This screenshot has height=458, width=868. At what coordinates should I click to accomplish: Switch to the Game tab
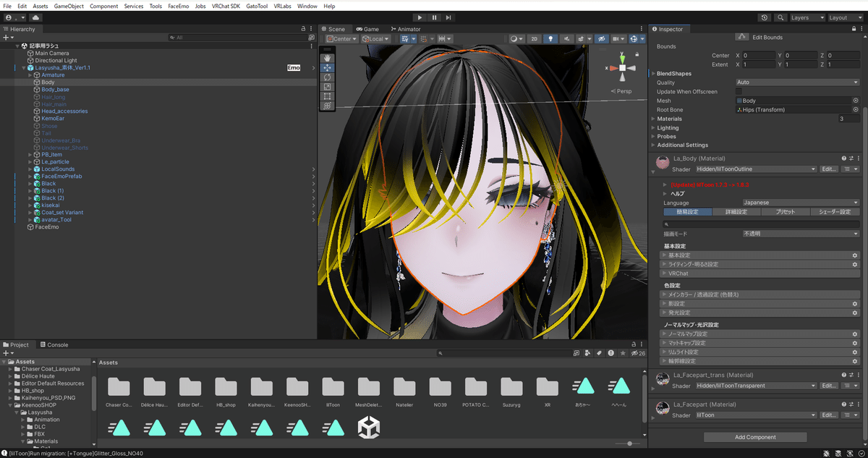[x=367, y=29]
